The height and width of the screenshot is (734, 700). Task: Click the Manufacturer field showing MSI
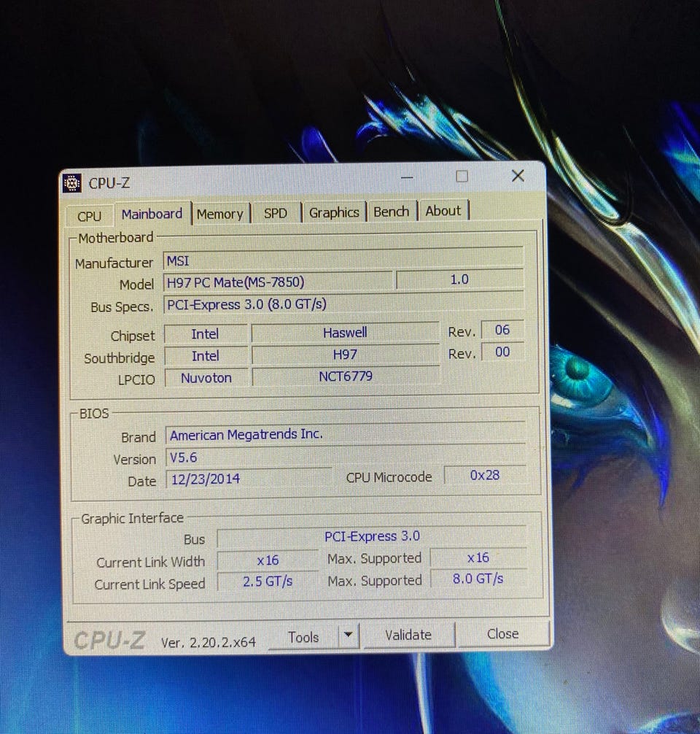(343, 260)
